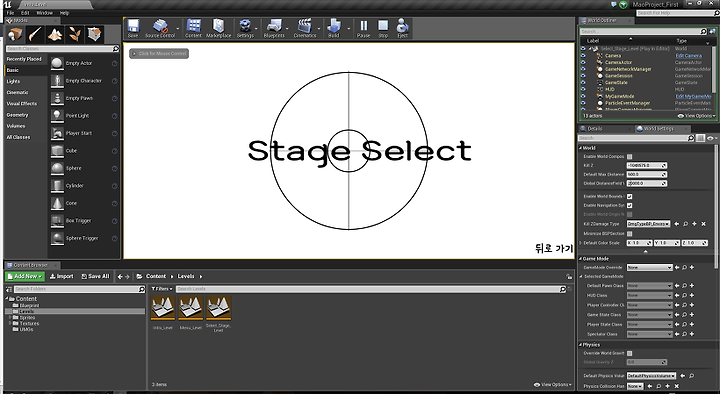Viewport: 720px width, 394px height.
Task: Check Minimize BSPSections checkbox
Action: [630, 234]
